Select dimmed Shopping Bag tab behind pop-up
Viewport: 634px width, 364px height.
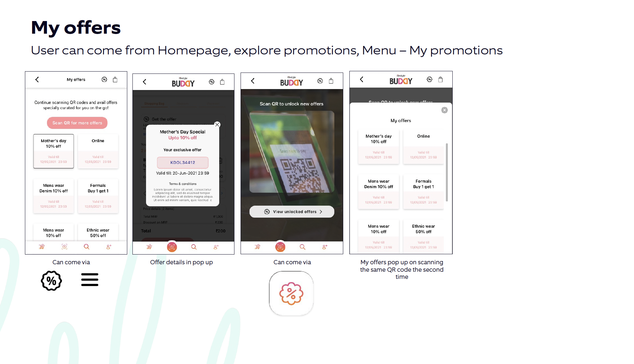coord(154,104)
